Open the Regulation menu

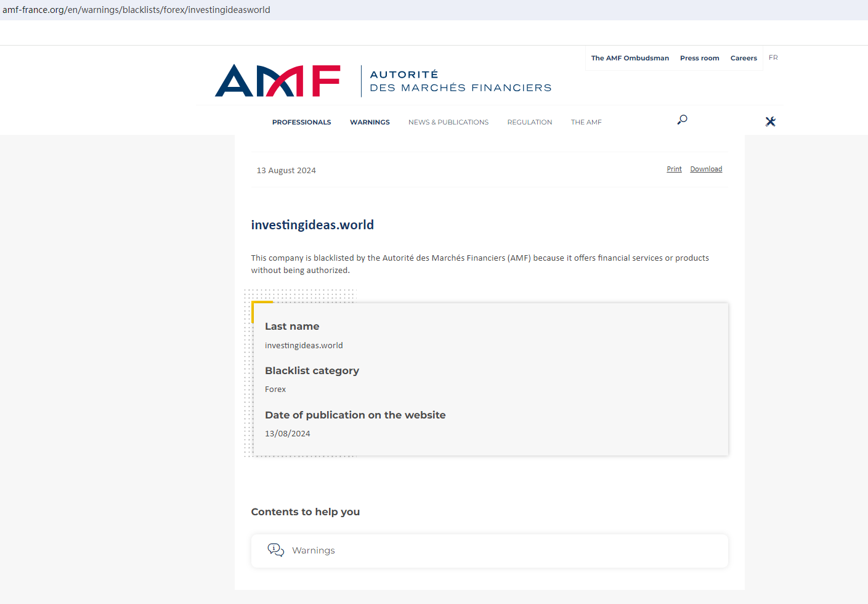530,122
